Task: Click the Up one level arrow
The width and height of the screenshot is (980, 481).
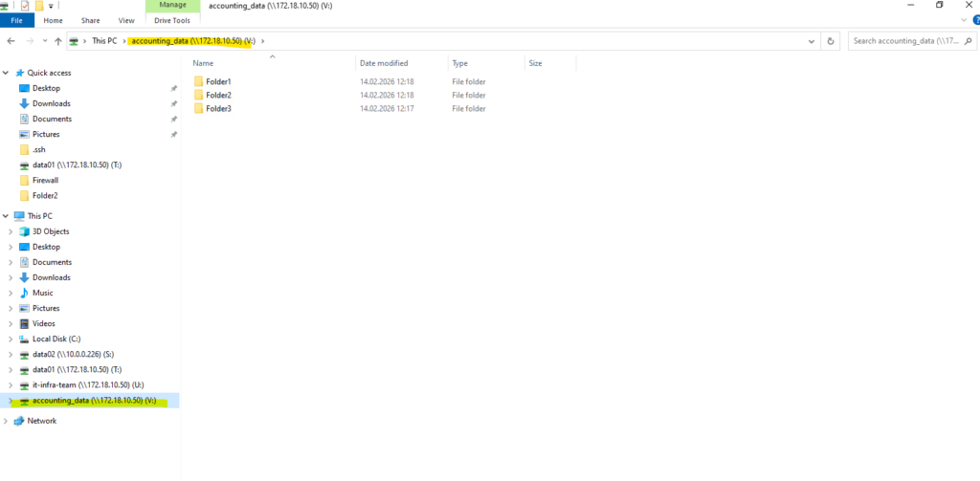Action: pos(58,40)
